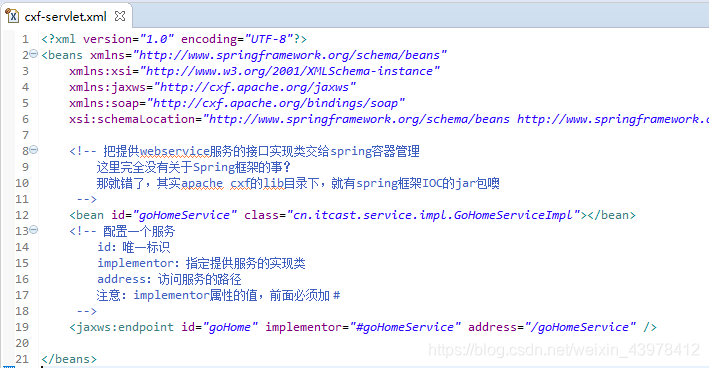This screenshot has width=709, height=368.
Task: Click the "#goHomeService" implementor value
Action: click(405, 327)
